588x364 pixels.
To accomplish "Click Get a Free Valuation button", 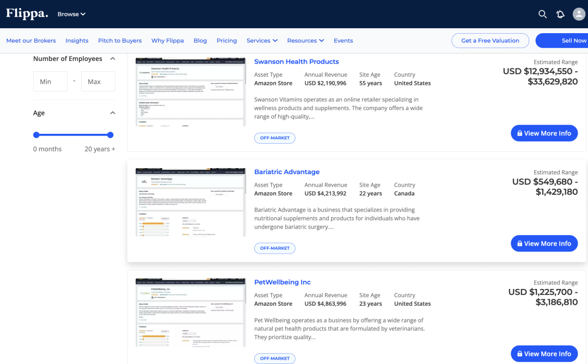I will coord(490,40).
